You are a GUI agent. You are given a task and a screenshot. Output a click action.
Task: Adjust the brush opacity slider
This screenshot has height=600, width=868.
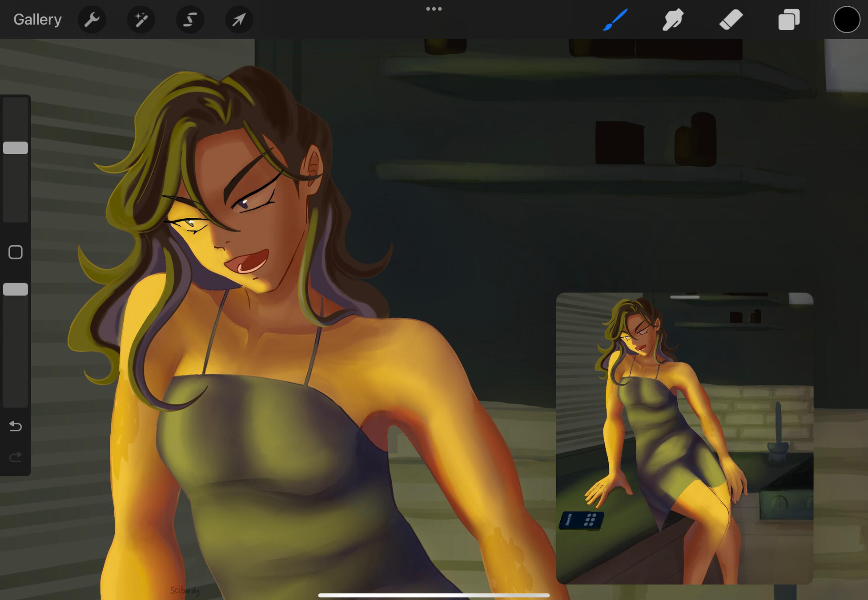tap(15, 289)
